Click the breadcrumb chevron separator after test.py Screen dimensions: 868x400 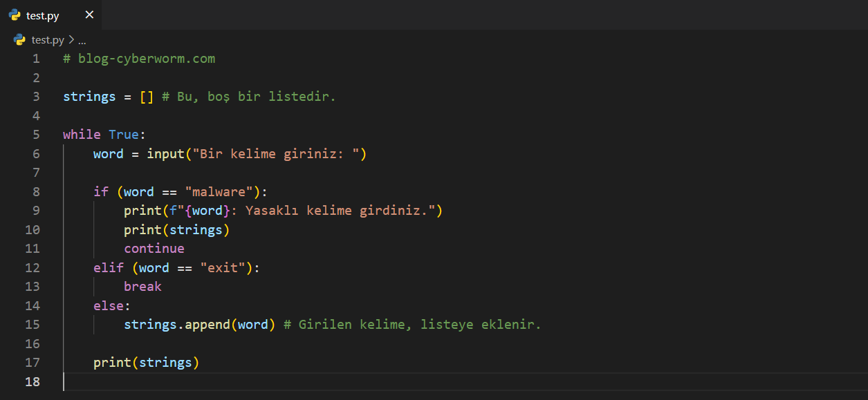(71, 40)
